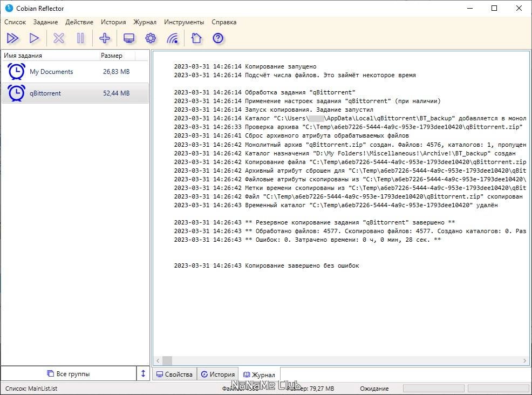
Task: Click the wireless signal toolbar icon
Action: coord(173,38)
